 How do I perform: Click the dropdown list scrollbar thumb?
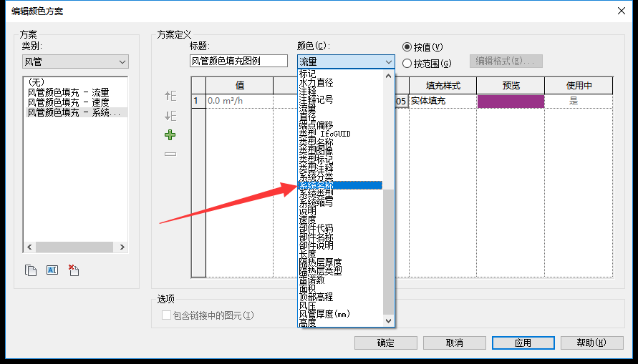point(388,252)
